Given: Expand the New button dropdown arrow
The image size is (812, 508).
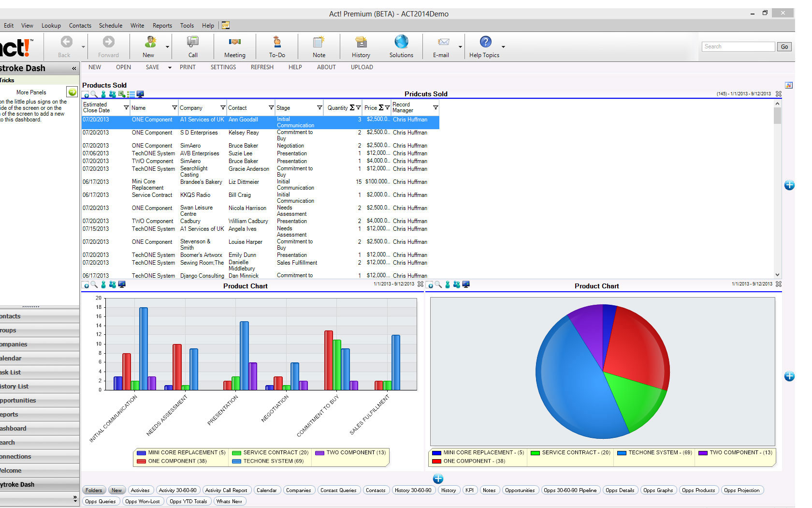Looking at the screenshot, I should point(168,47).
